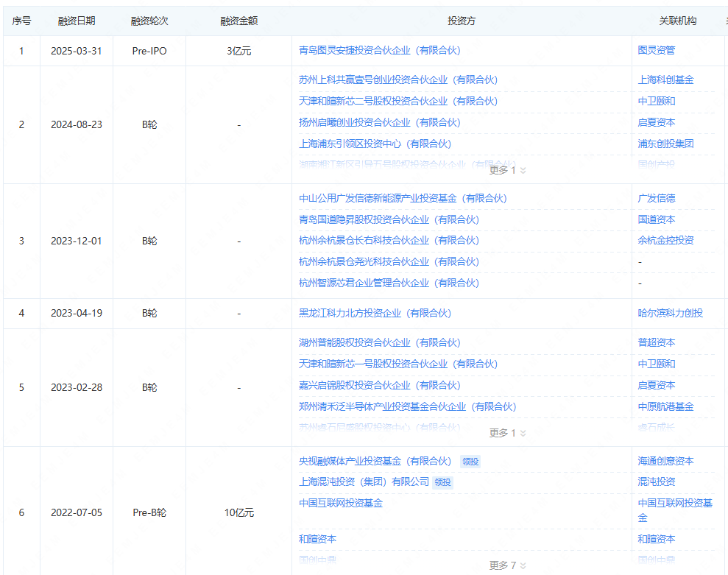This screenshot has height=575, width=728.
Task: Click 哈尔滨科力创投 institution link
Action: click(670, 313)
